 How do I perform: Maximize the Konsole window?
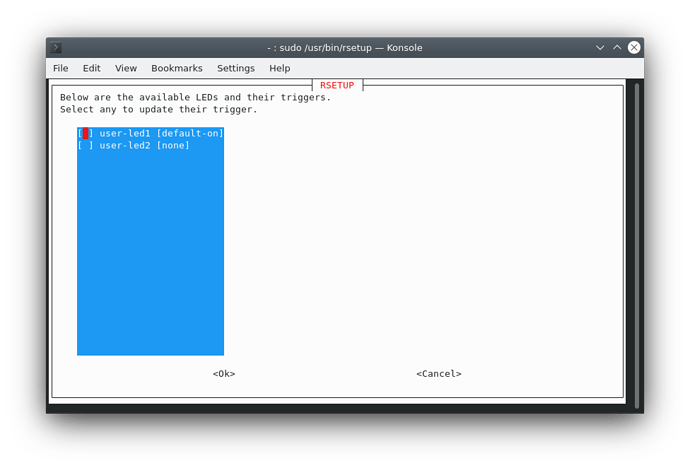[617, 48]
